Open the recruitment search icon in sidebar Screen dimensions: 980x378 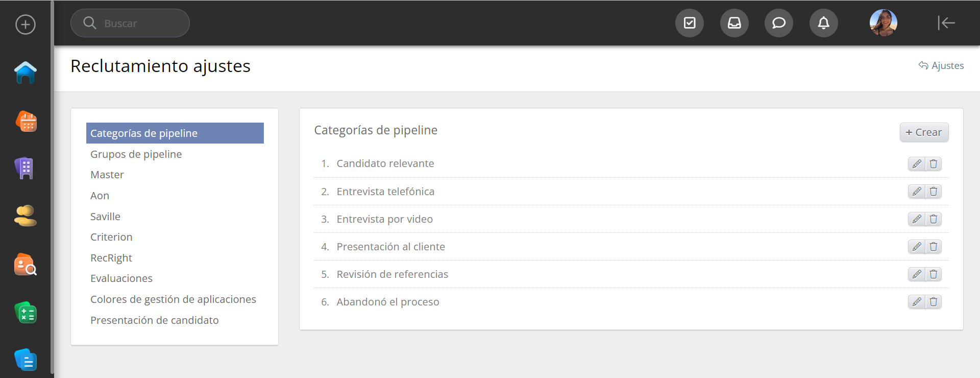coord(26,265)
